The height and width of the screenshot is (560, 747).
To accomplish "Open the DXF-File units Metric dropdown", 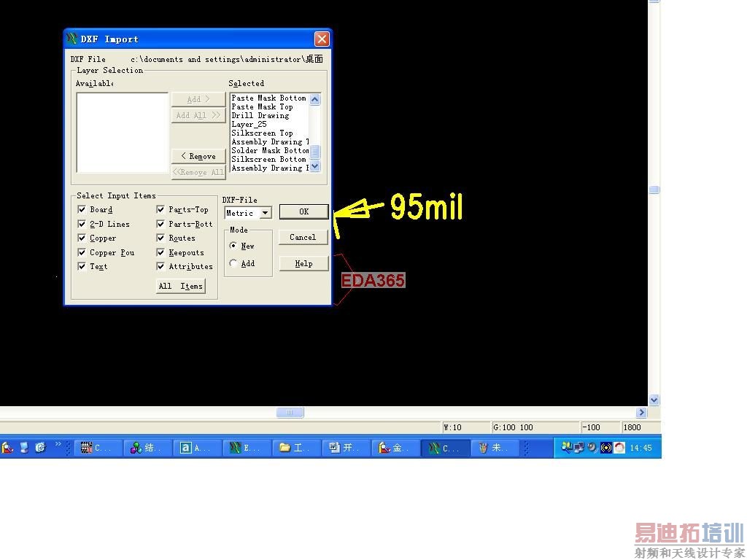I will 266,213.
